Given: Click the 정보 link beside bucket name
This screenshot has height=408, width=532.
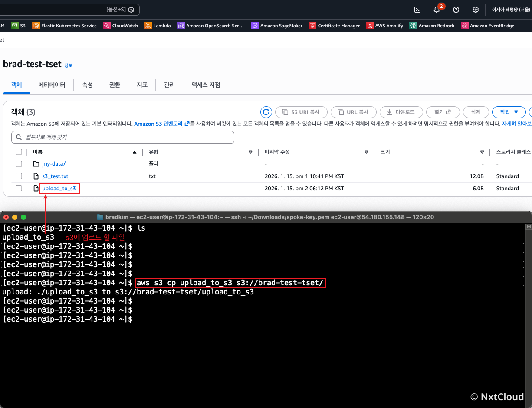Looking at the screenshot, I should 69,65.
